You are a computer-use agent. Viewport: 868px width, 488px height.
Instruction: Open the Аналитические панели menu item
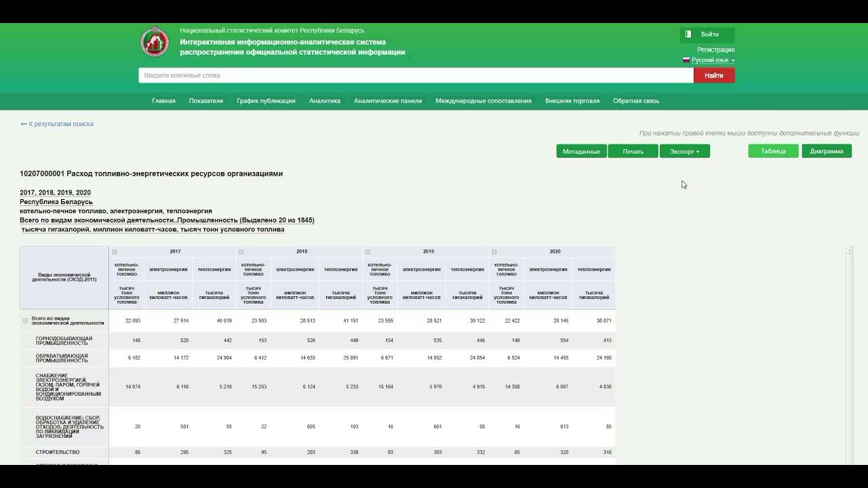click(x=388, y=101)
